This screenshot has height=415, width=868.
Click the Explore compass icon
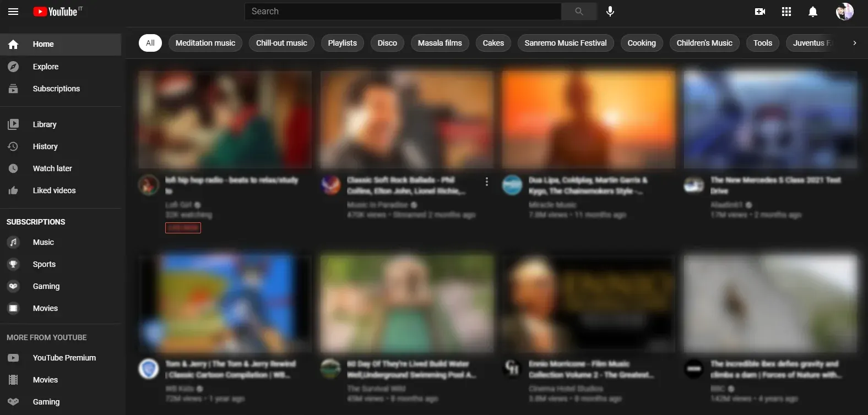point(13,67)
